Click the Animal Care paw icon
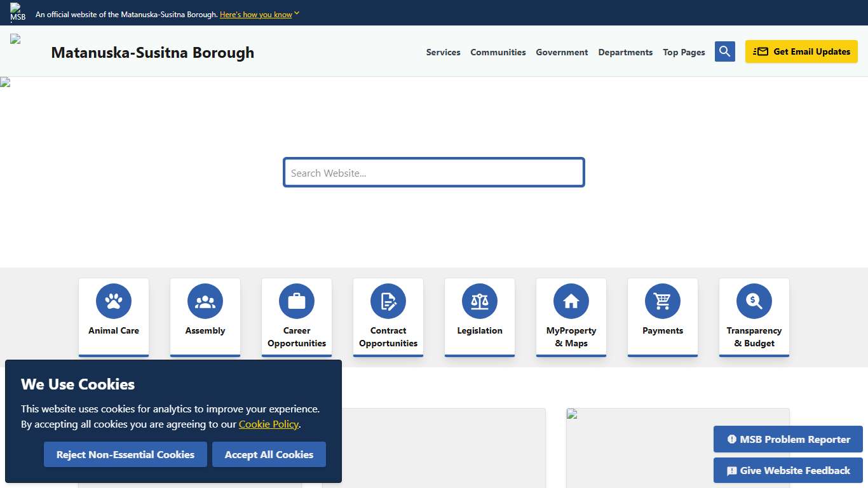The width and height of the screenshot is (868, 488). pos(114,301)
